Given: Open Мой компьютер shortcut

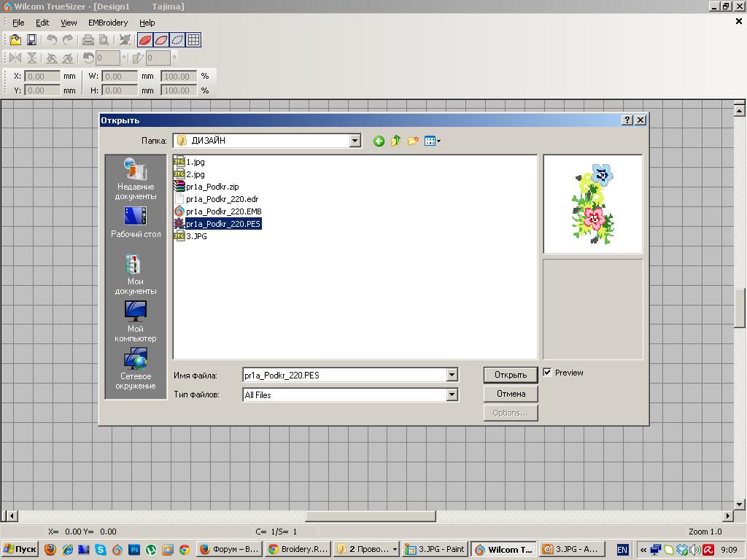Looking at the screenshot, I should (x=136, y=322).
